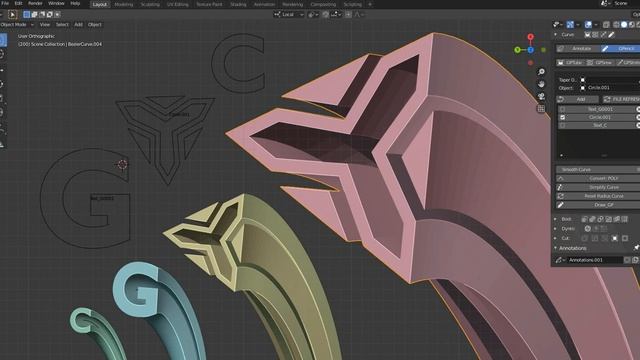Toggle X-ray mode icon
Viewport: 640px width, 360px height.
tap(607, 25)
